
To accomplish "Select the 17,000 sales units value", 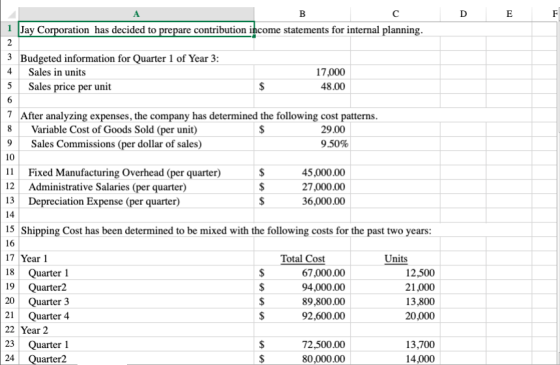I will pos(302,72).
